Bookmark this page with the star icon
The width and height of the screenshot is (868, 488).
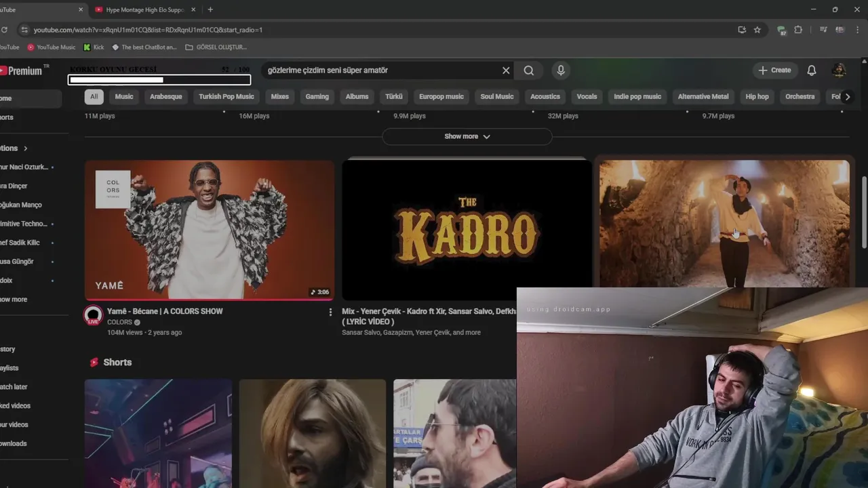757,30
